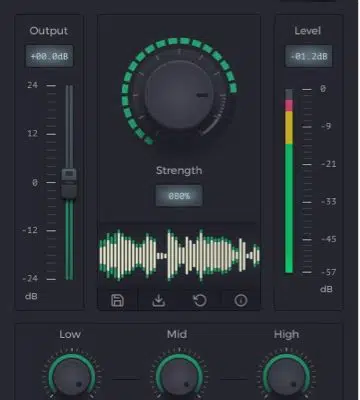Click the Level readout showing -01.2dB
360x400 pixels.
pyautogui.click(x=309, y=56)
